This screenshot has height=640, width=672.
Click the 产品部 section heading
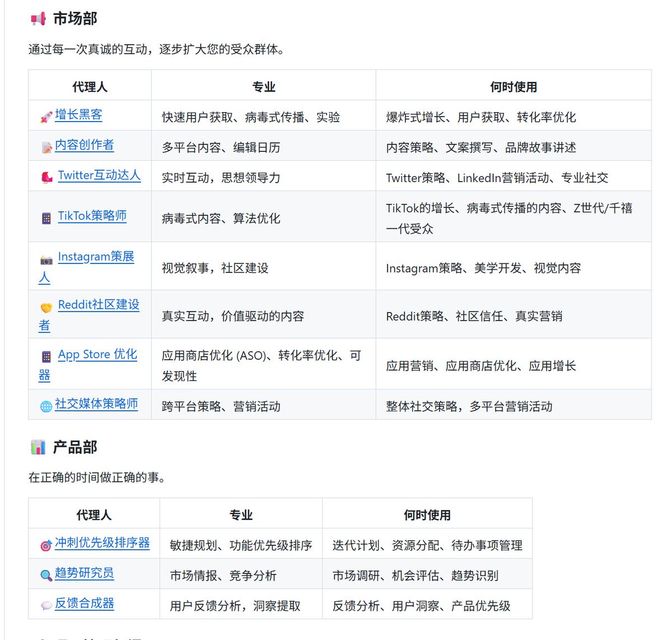click(75, 447)
